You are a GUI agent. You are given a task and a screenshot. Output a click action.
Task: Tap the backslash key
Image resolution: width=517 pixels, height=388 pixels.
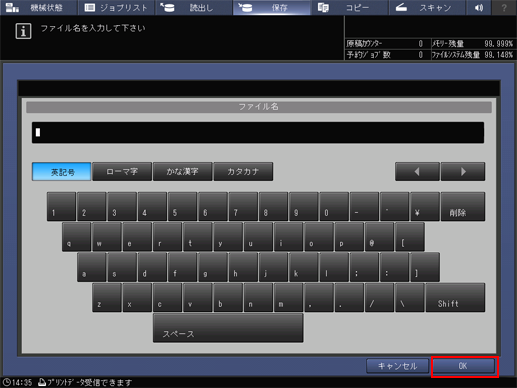[x=410, y=298]
